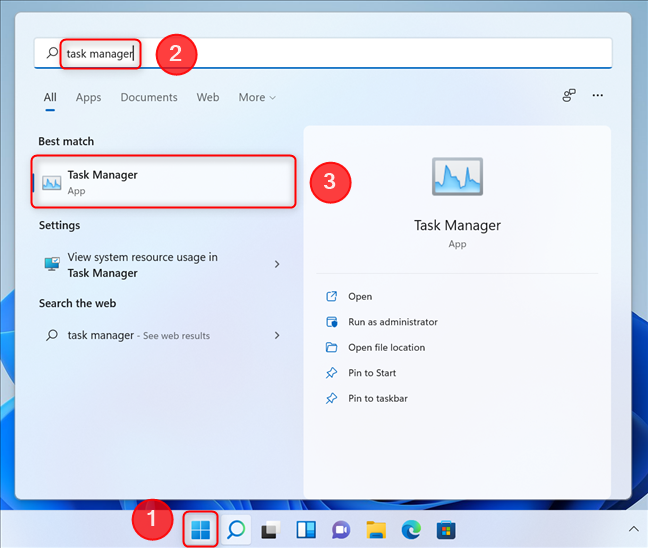648x548 pixels.
Task: Expand arrow beside task manager web results
Action: click(277, 335)
